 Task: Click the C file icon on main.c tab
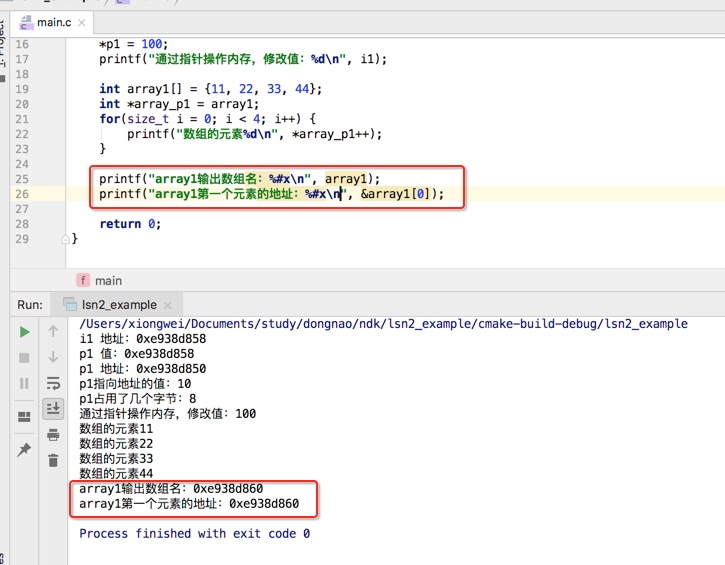(x=26, y=23)
